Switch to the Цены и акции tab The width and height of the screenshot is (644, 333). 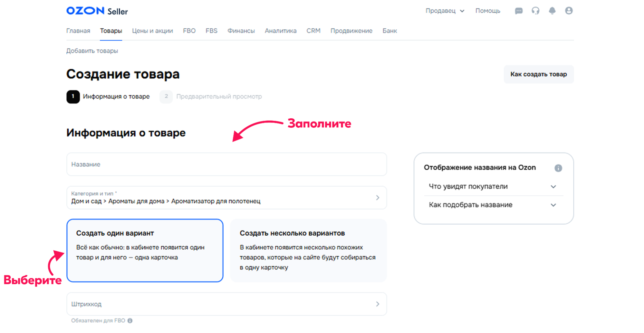coord(152,31)
